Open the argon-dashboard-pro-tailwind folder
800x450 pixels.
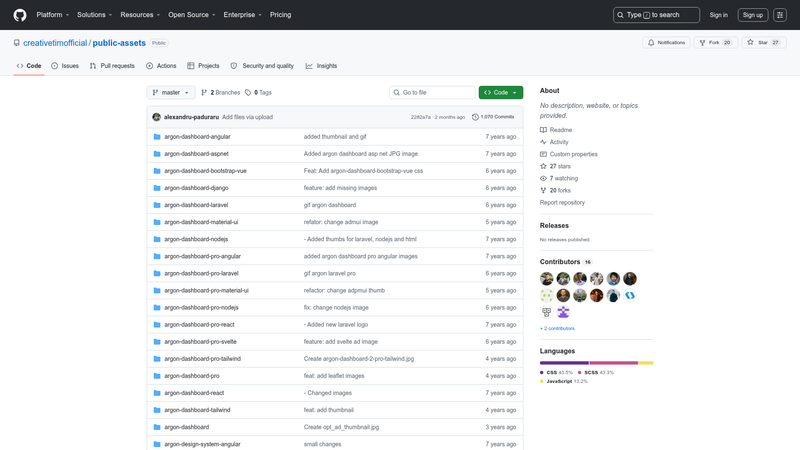click(x=203, y=359)
